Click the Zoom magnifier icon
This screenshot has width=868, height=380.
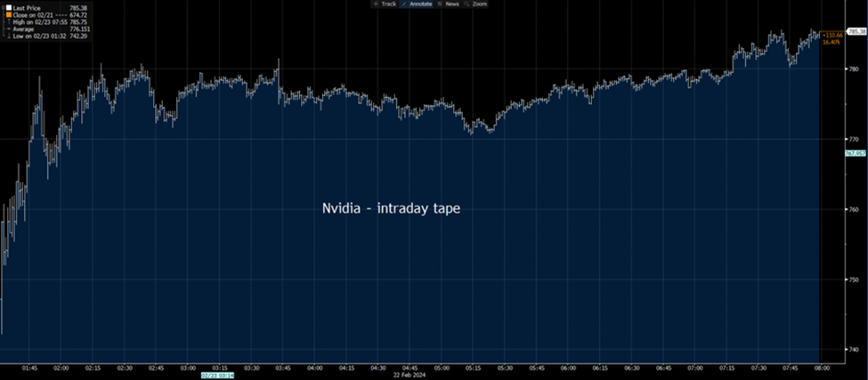tap(466, 4)
